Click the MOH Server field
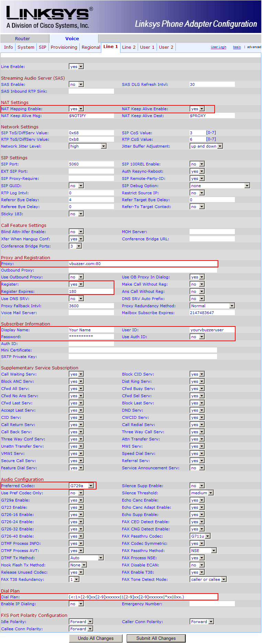 click(x=212, y=232)
